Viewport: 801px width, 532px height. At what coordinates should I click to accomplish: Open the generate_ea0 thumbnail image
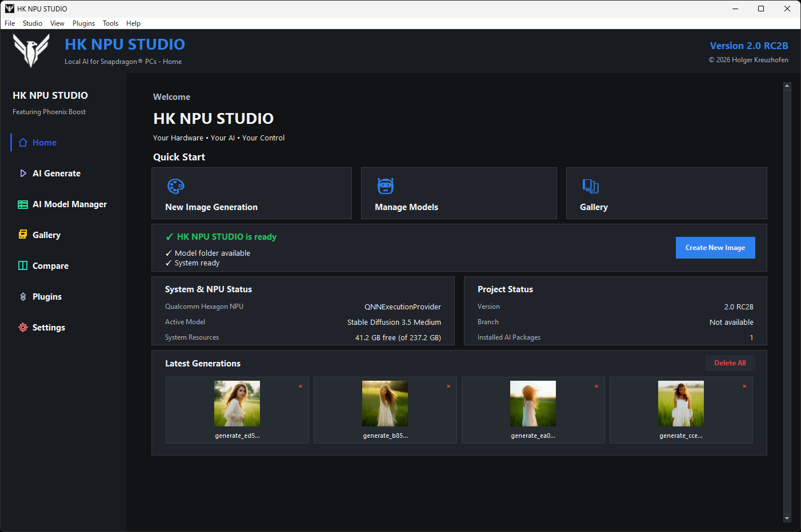(533, 404)
